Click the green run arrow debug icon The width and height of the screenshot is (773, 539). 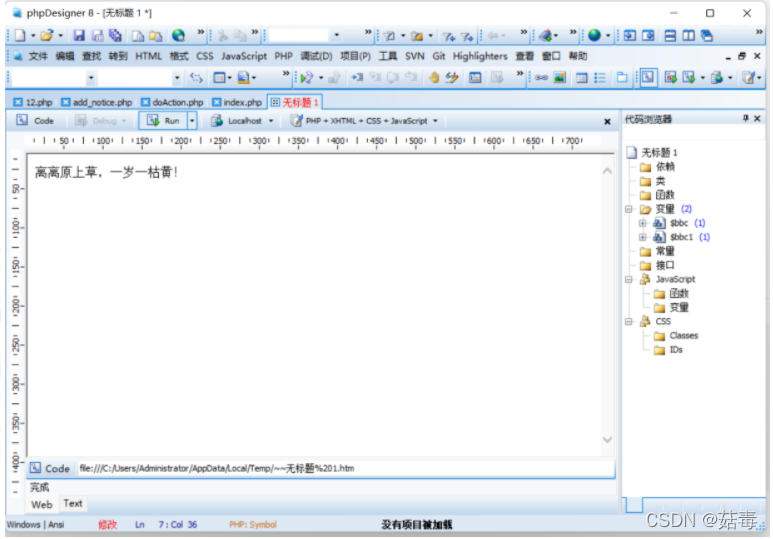point(307,77)
